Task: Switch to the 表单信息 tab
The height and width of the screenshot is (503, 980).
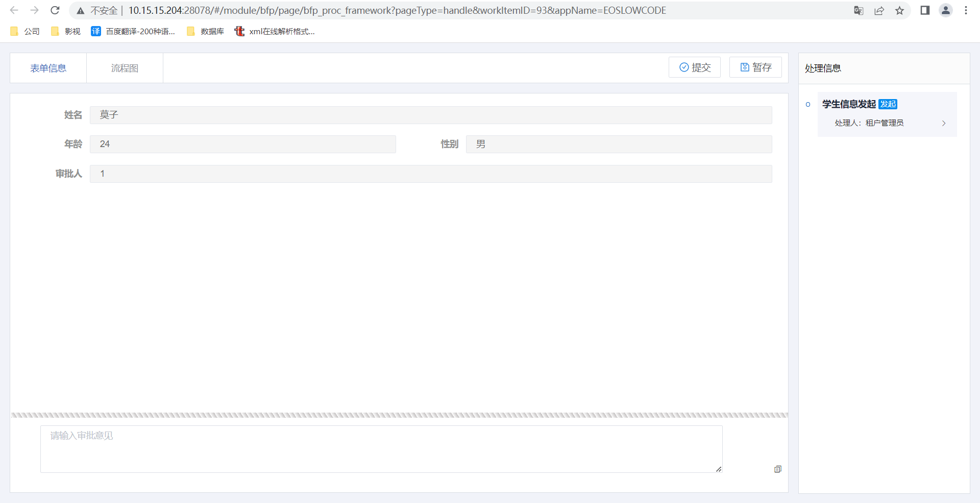Action: tap(48, 68)
